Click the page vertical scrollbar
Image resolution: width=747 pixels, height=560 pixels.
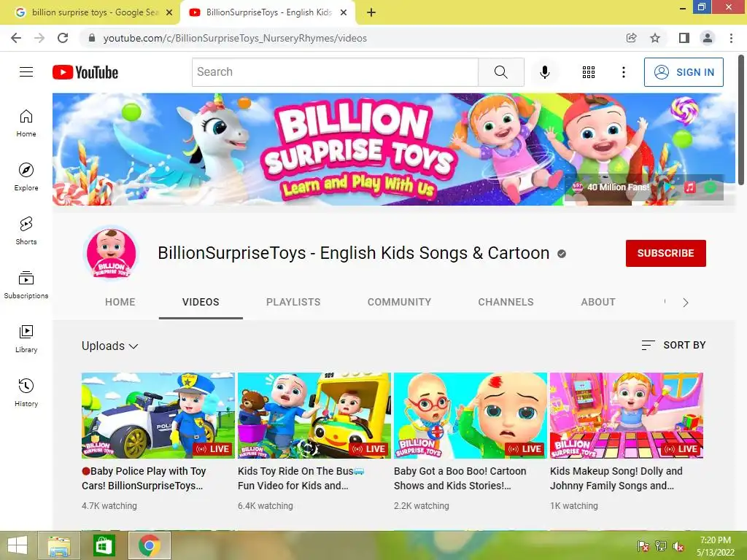point(741,119)
